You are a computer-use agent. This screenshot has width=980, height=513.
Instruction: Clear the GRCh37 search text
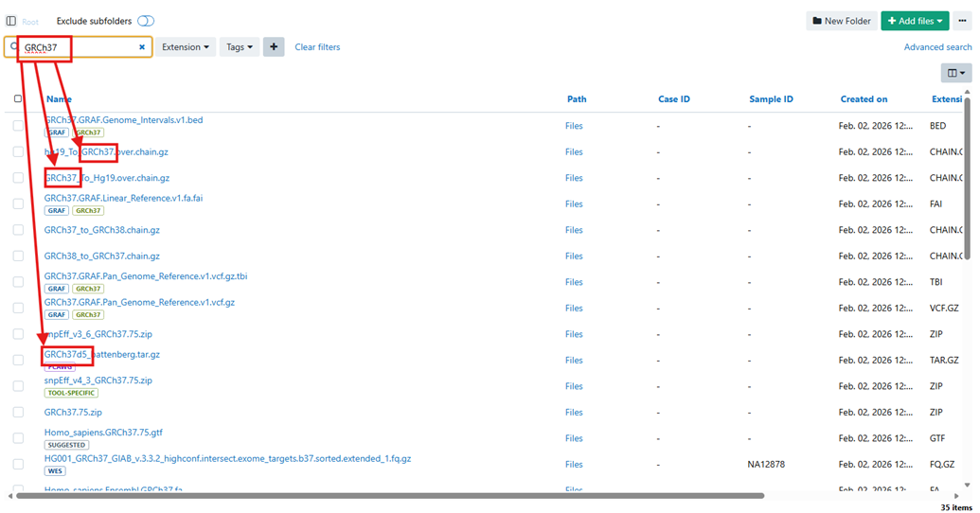142,47
